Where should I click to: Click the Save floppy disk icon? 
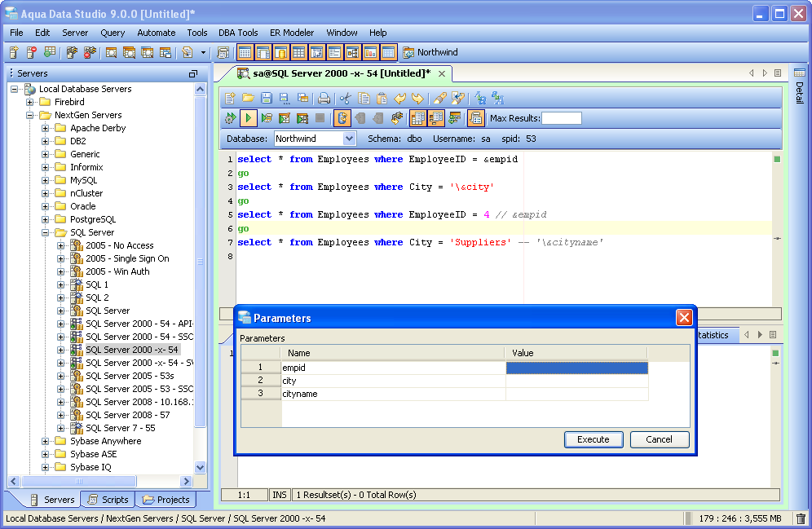pos(267,98)
